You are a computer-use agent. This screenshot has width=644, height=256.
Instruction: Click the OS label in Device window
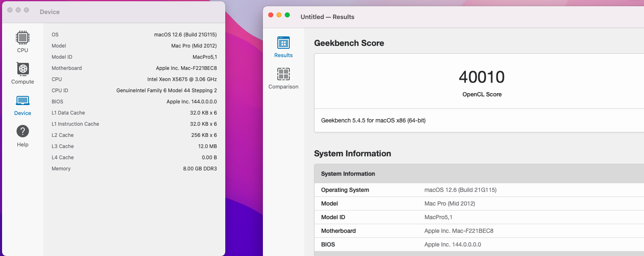pos(55,35)
